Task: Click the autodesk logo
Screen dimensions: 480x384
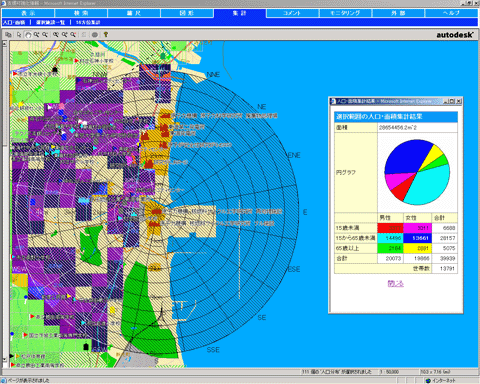Action: [455, 35]
